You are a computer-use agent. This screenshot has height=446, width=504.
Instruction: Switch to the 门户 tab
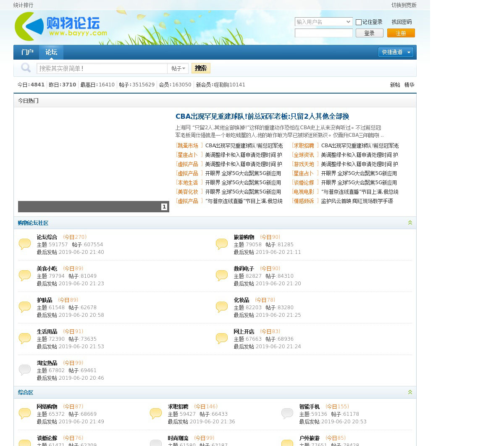coord(27,52)
